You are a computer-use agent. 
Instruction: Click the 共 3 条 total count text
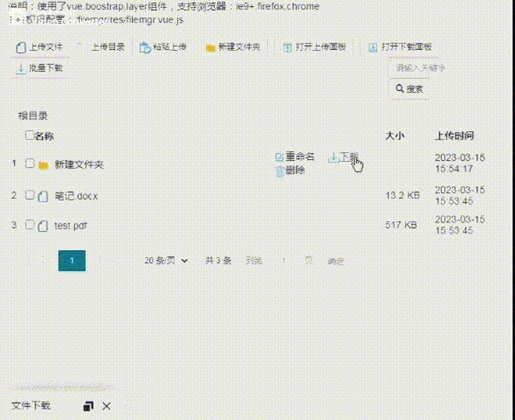pyautogui.click(x=218, y=261)
